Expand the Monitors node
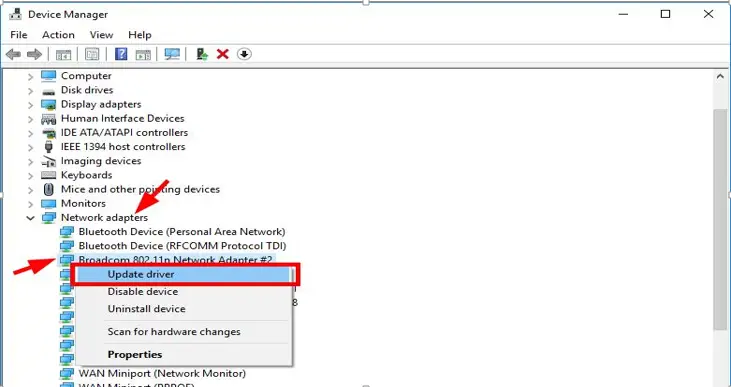 coord(30,204)
